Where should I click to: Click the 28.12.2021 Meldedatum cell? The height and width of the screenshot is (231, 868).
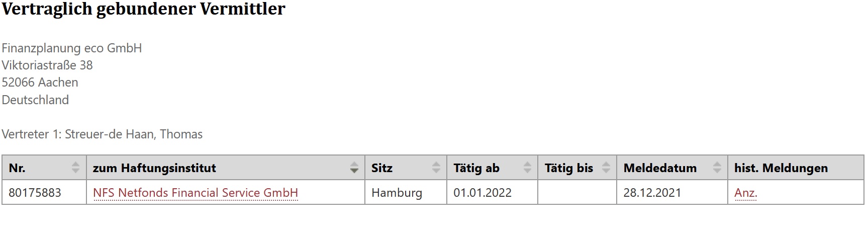[x=672, y=192]
